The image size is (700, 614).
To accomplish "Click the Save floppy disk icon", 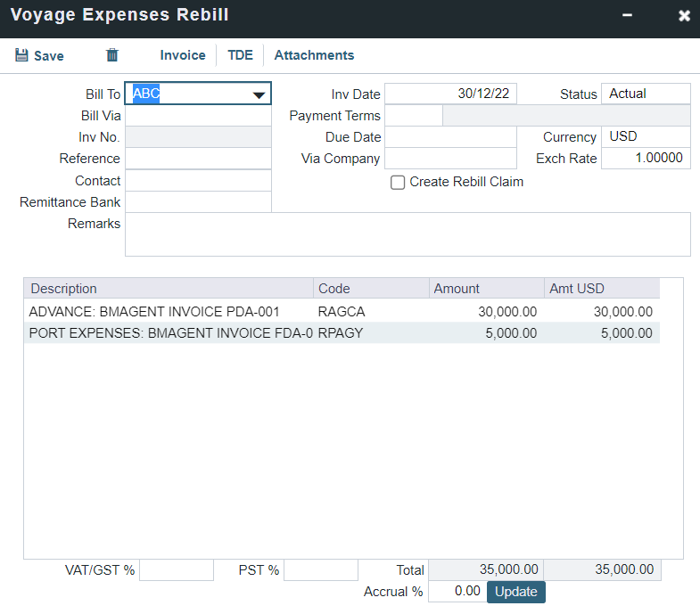I will pyautogui.click(x=22, y=55).
